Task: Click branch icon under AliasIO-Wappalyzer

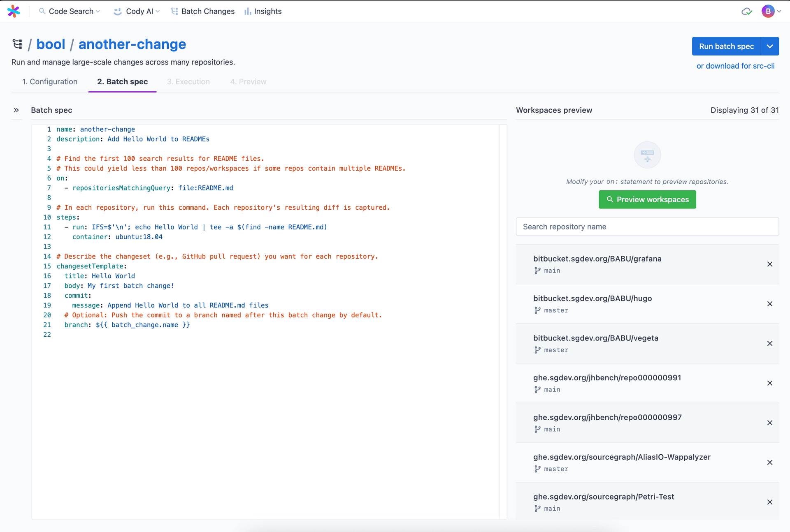Action: tap(537, 469)
